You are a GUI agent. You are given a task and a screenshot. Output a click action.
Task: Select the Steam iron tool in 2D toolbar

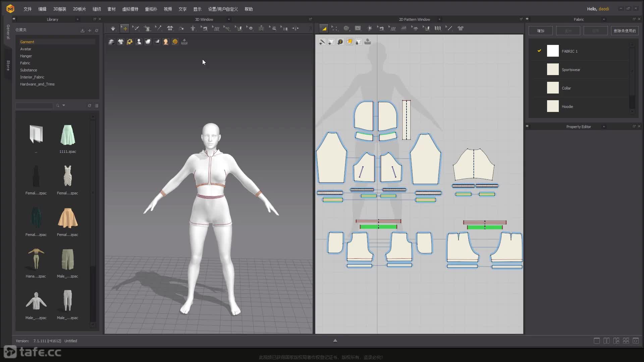click(x=404, y=29)
